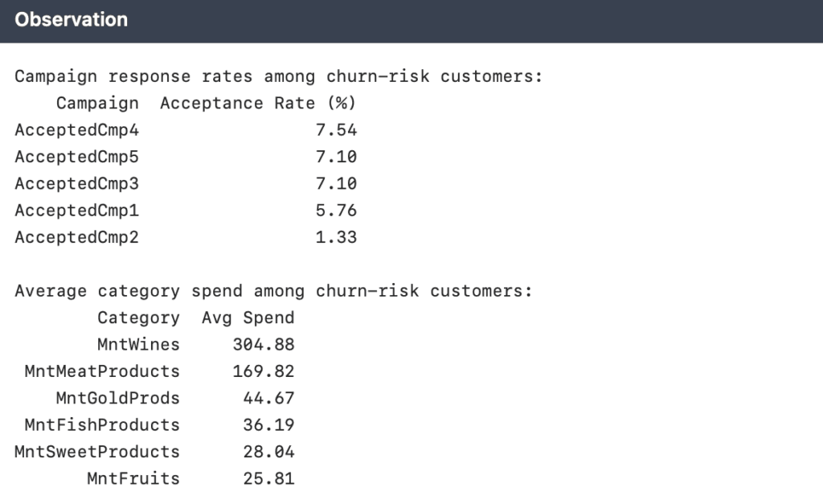This screenshot has width=823, height=504.
Task: Click the Avg Spend column header
Action: tap(248, 318)
